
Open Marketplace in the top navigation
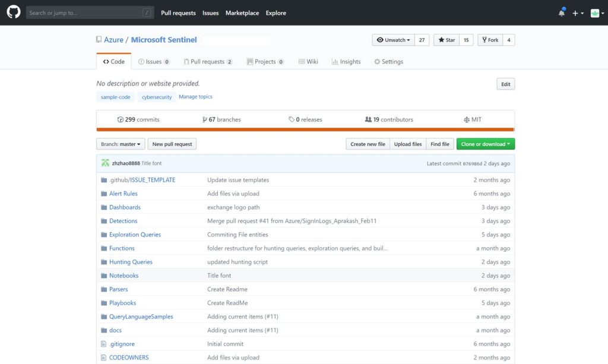point(242,13)
